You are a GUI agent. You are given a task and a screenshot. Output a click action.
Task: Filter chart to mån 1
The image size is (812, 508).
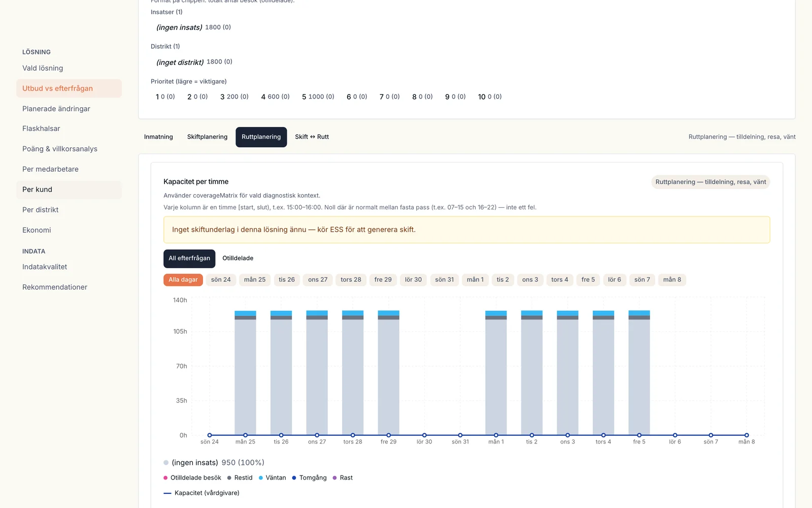click(476, 280)
